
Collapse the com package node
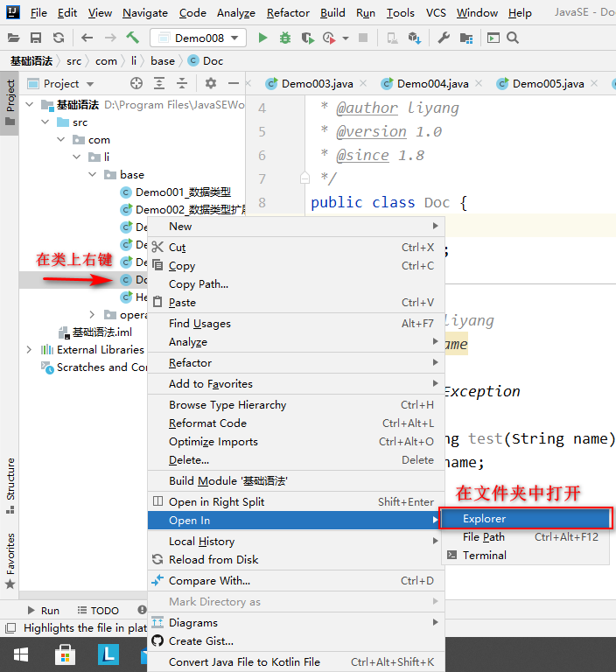click(61, 140)
